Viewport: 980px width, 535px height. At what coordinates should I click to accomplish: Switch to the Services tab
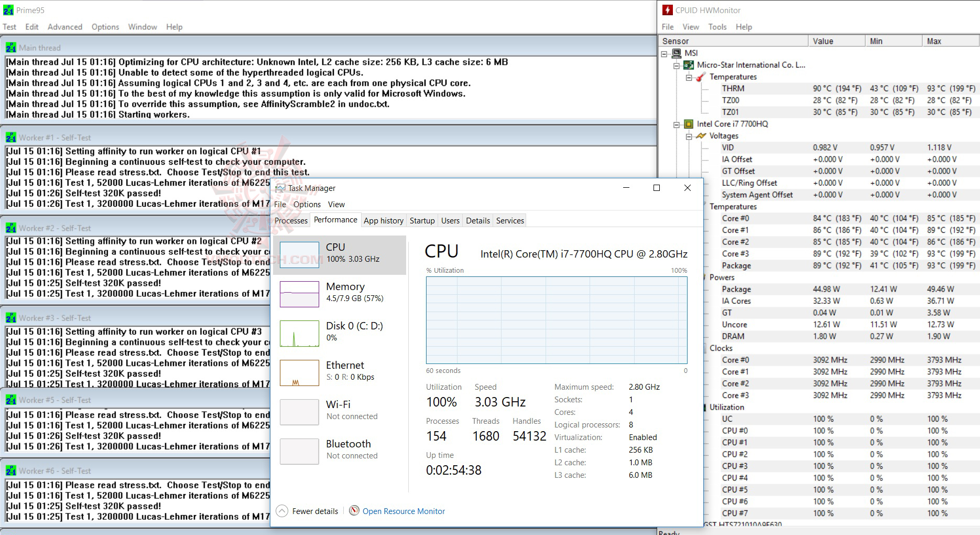point(510,221)
